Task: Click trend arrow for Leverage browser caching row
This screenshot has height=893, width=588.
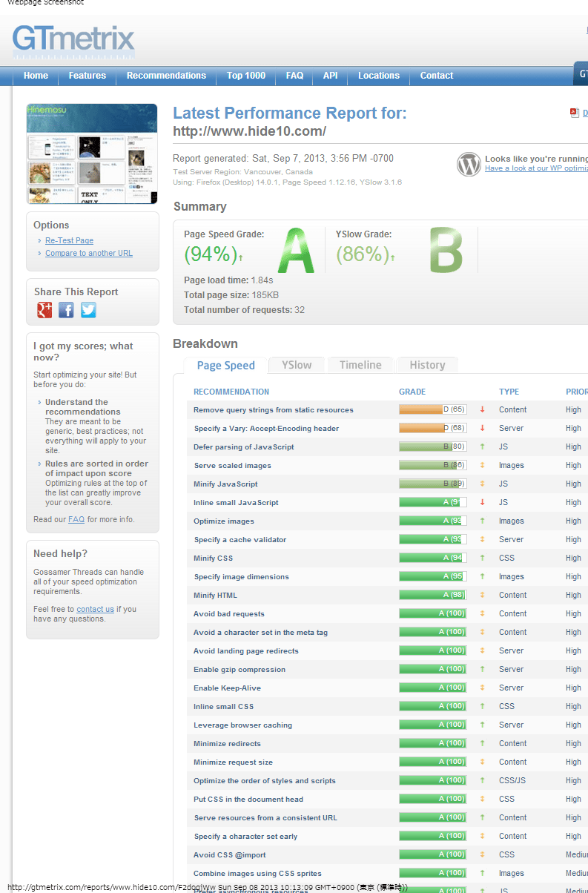Action: click(x=482, y=725)
